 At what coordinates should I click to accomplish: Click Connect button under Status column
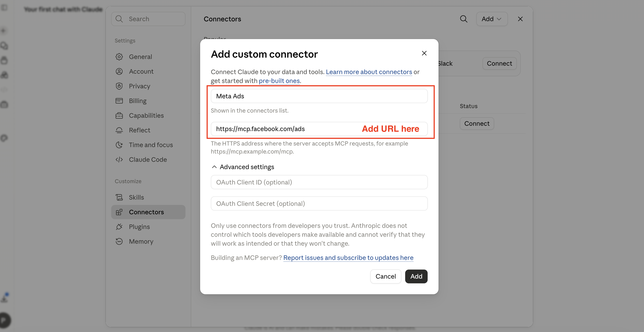point(477,123)
